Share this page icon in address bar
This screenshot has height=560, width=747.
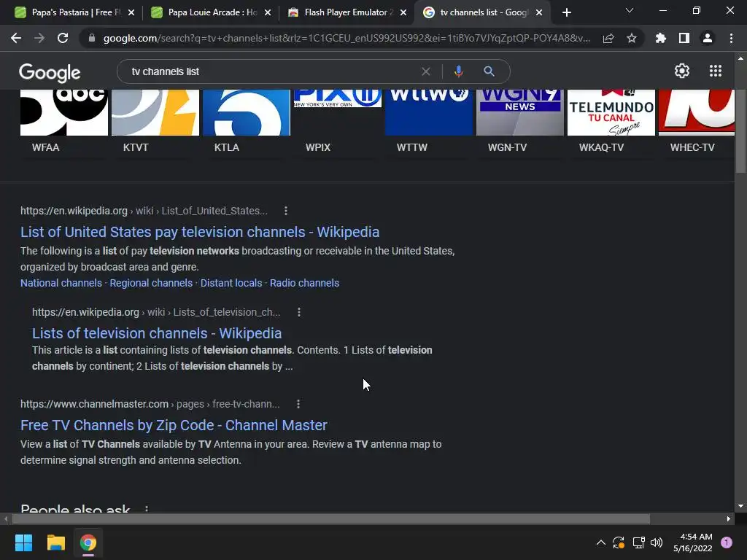click(608, 38)
